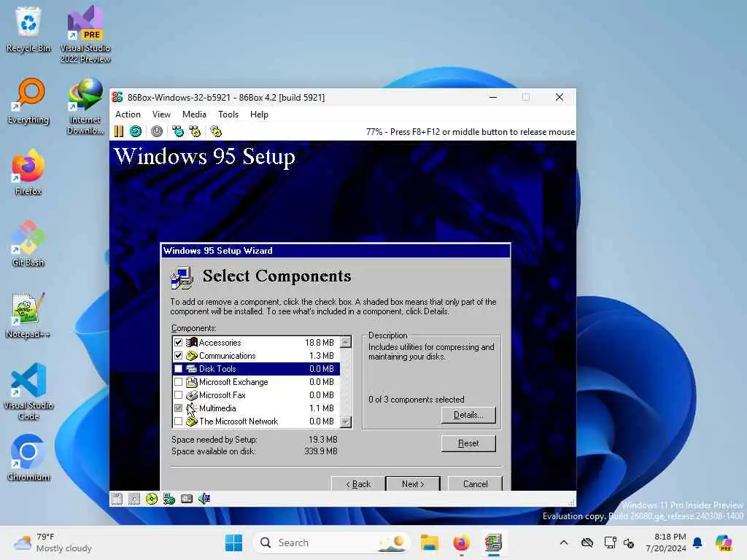Click the sound speaker status icon
The width and height of the screenshot is (747, 560).
(204, 499)
